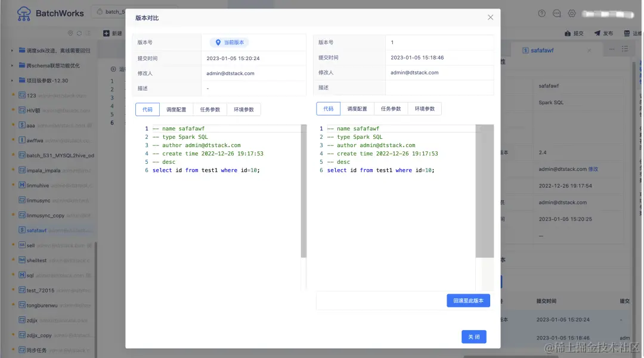Open the ellipsis menu beside safafawf tab
Viewport: 644px width, 358px height.
pos(612,49)
